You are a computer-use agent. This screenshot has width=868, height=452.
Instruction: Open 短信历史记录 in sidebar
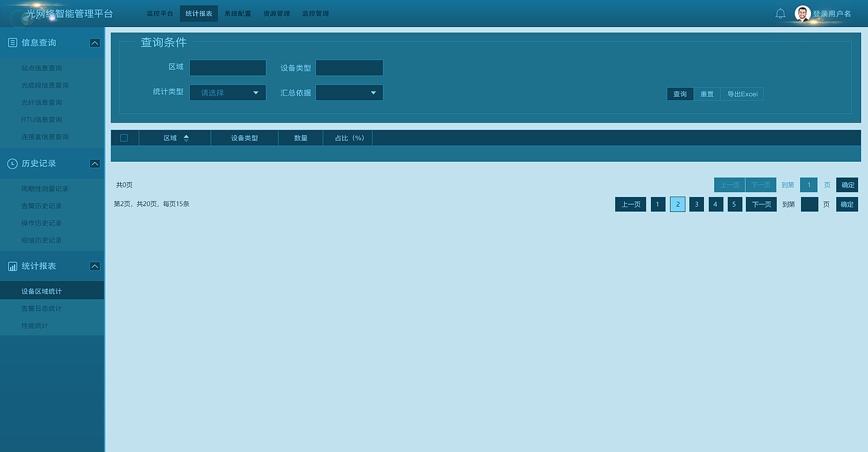(41, 241)
